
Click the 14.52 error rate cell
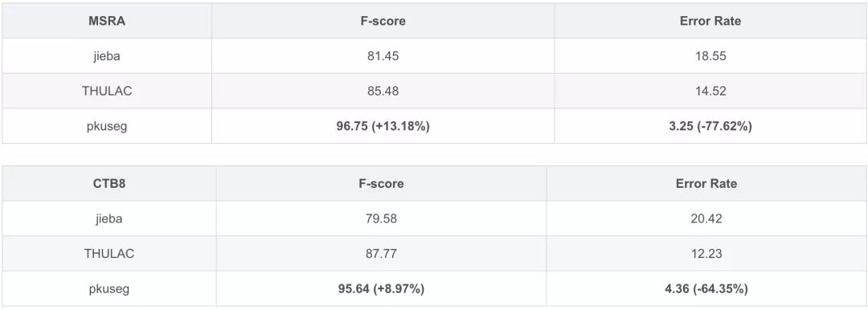point(710,91)
